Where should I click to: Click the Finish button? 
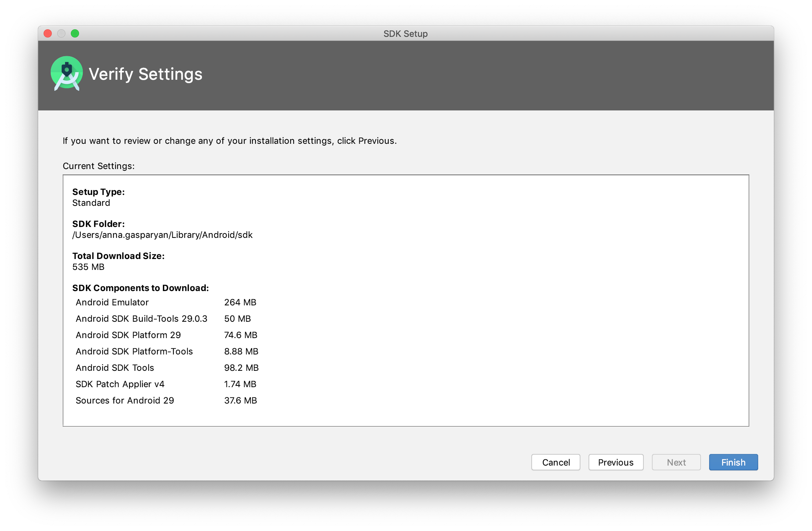(733, 462)
